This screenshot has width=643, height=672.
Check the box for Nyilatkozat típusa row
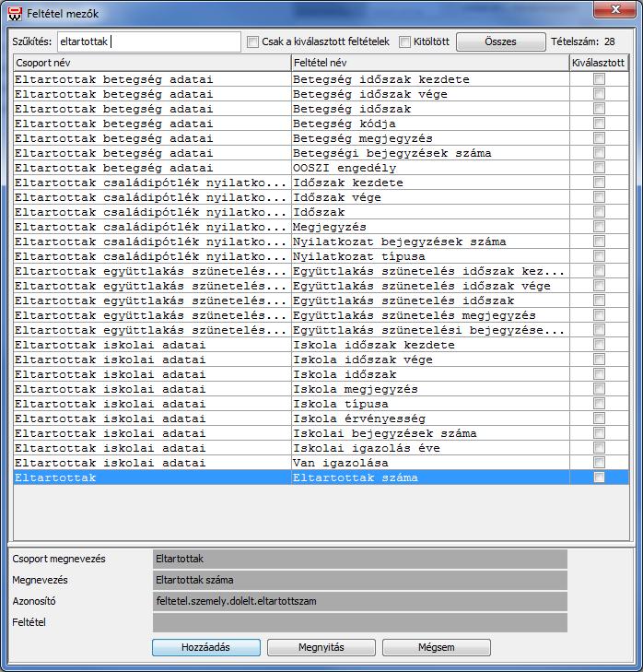point(600,256)
